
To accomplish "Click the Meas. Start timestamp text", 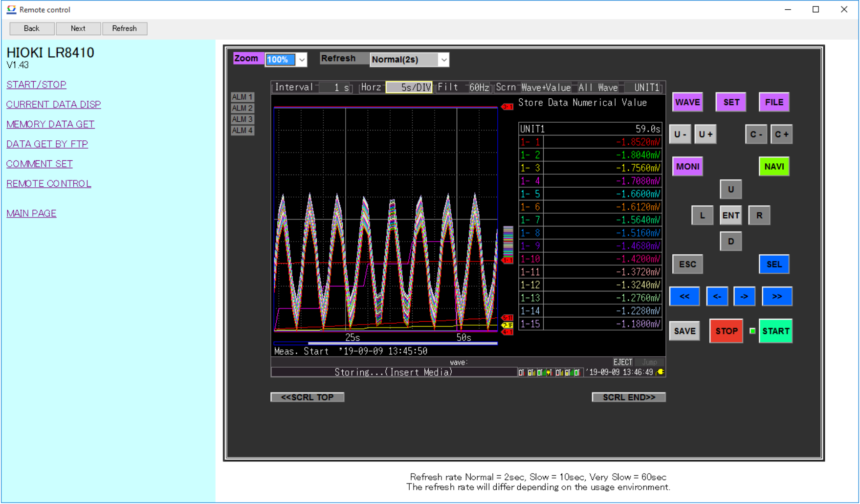I will point(351,351).
